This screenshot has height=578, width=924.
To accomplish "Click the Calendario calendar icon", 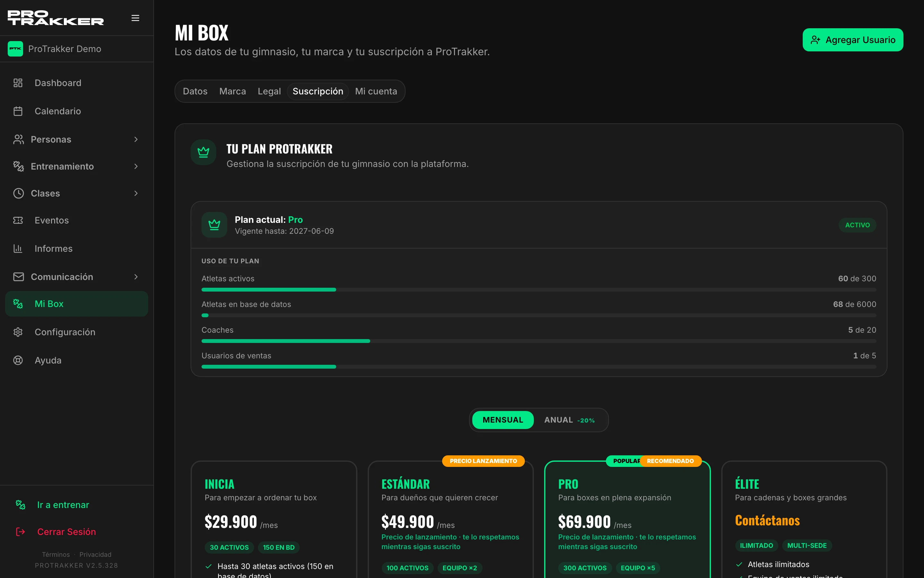I will tap(18, 111).
